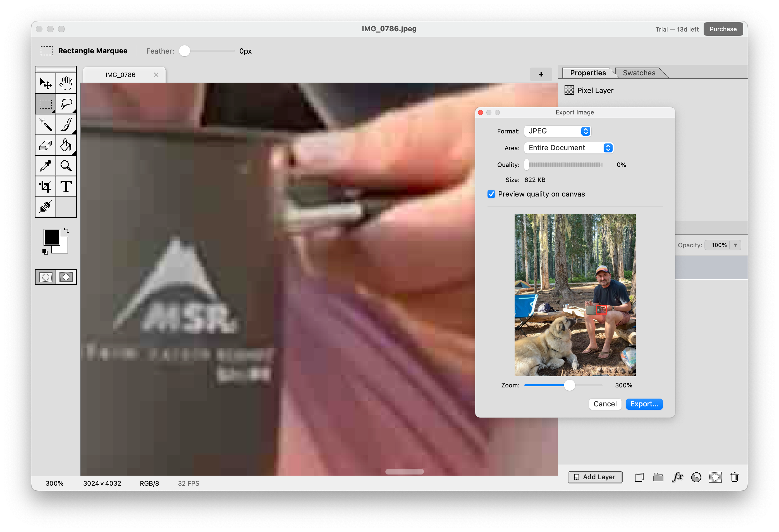Image resolution: width=779 pixels, height=532 pixels.
Task: Click the Export... button
Action: (644, 404)
